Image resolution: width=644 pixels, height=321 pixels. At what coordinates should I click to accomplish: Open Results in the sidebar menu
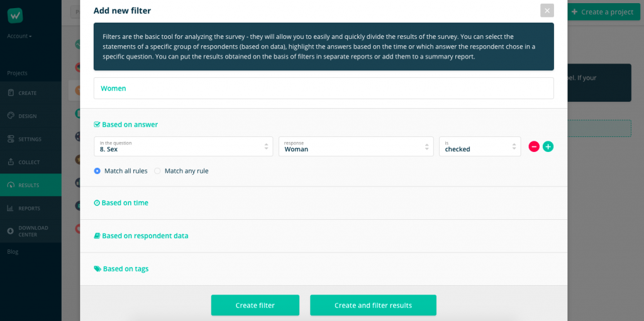point(29,185)
